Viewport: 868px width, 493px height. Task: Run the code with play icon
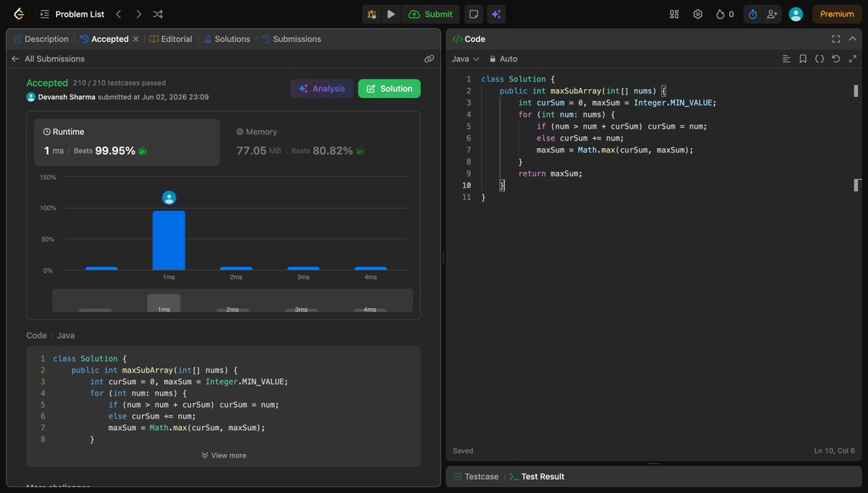pyautogui.click(x=391, y=14)
